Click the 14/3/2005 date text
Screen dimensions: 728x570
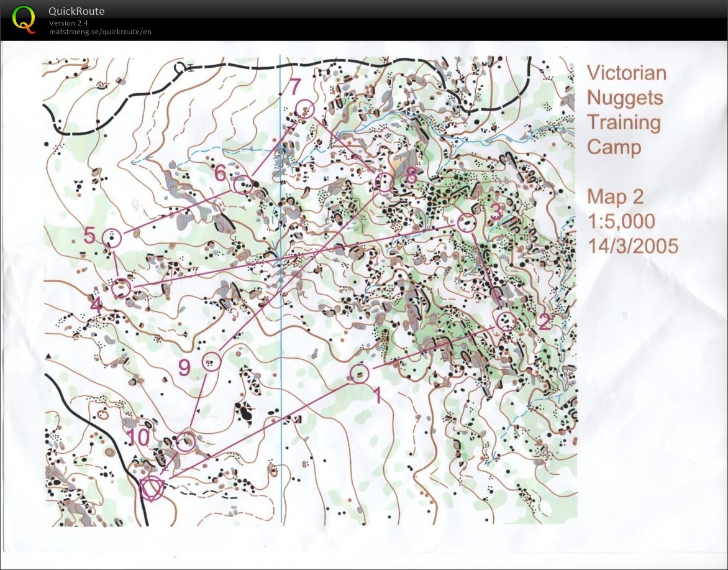coord(632,246)
